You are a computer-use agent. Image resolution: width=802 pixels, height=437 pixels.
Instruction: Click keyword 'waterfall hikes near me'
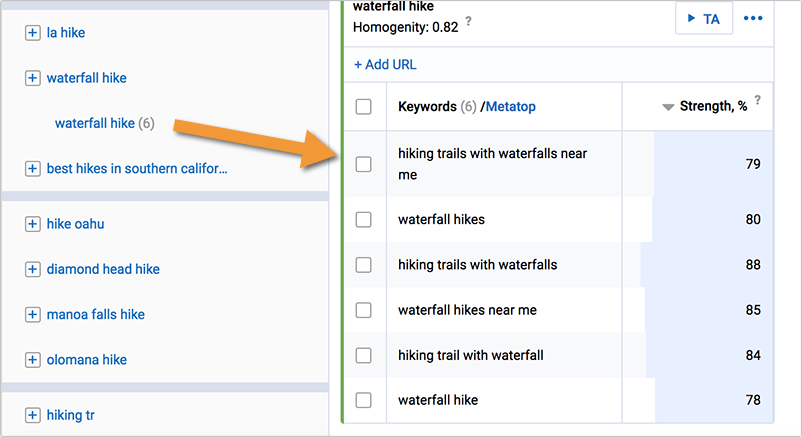(467, 310)
